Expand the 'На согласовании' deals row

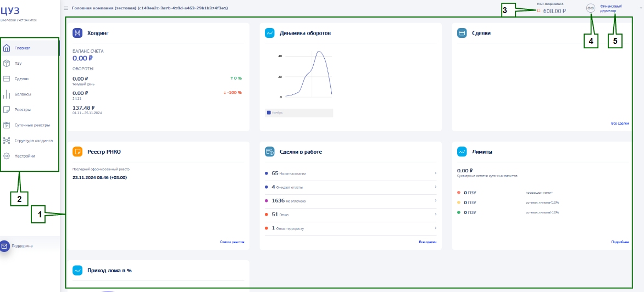point(435,173)
